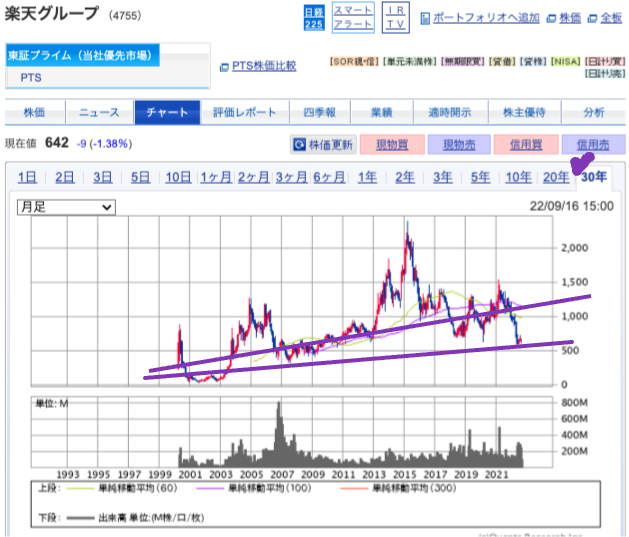
Task: Select the 2日 chart period
Action: click(x=65, y=177)
